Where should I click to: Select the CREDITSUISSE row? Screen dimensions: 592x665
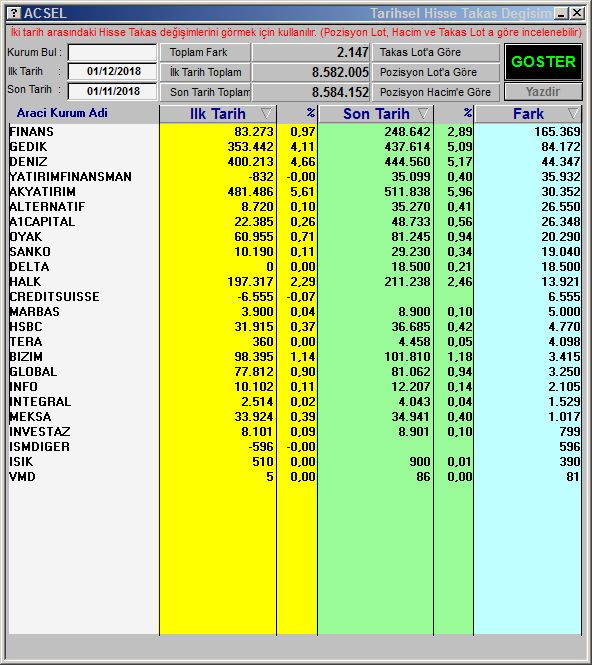coord(295,296)
